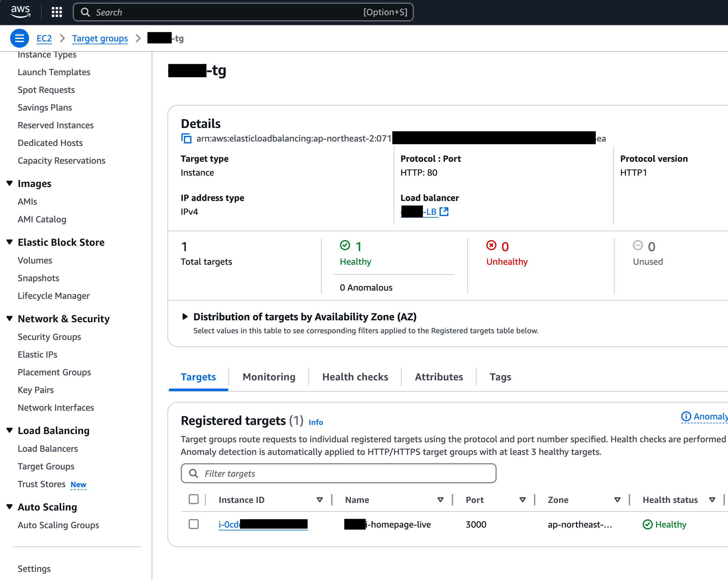728x580 pixels.
Task: Open the services grid menu icon
Action: click(x=57, y=12)
